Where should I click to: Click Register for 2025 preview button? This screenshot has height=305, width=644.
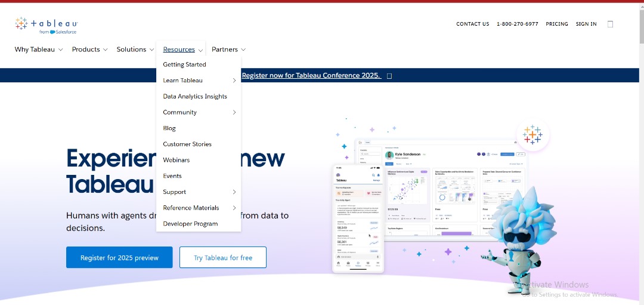point(119,258)
